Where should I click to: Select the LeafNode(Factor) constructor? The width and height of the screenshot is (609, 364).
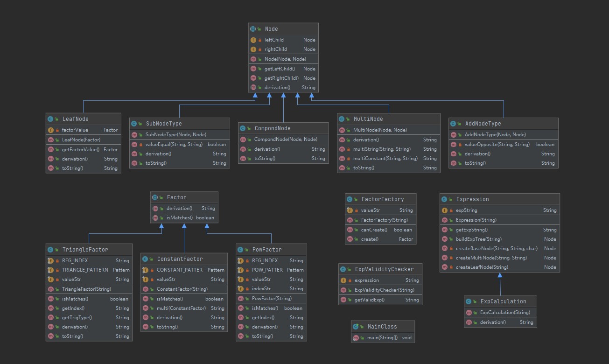tap(84, 140)
